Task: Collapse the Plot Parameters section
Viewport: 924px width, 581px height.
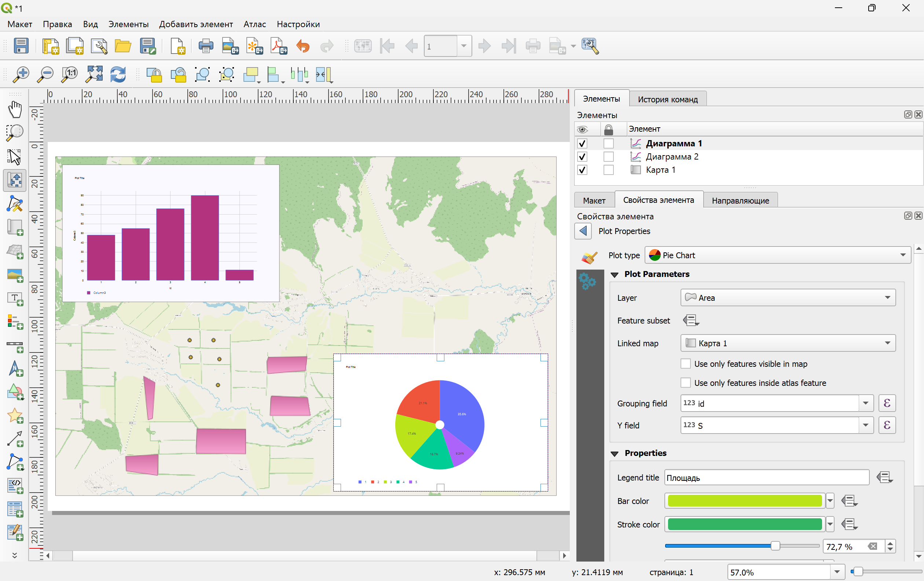Action: [x=614, y=274]
